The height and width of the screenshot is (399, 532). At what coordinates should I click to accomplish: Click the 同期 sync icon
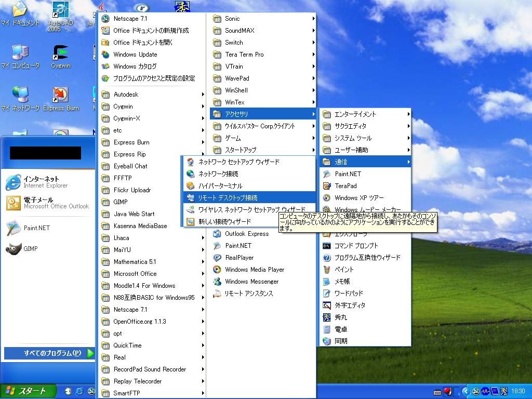326,341
